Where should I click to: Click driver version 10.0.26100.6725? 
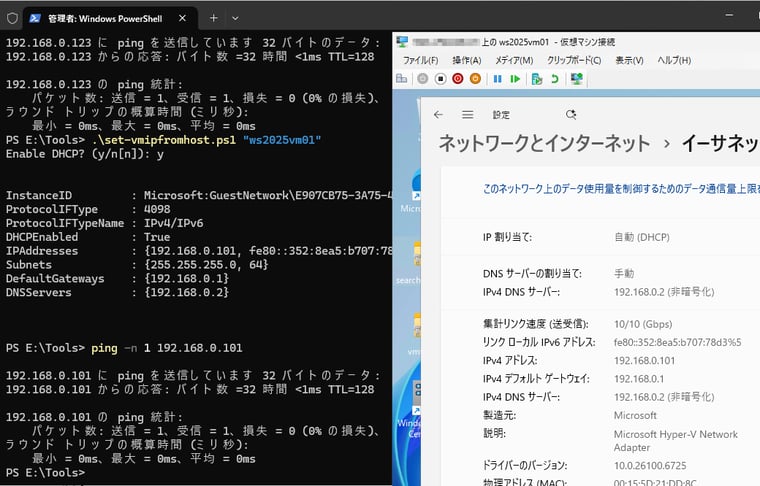[x=650, y=466]
